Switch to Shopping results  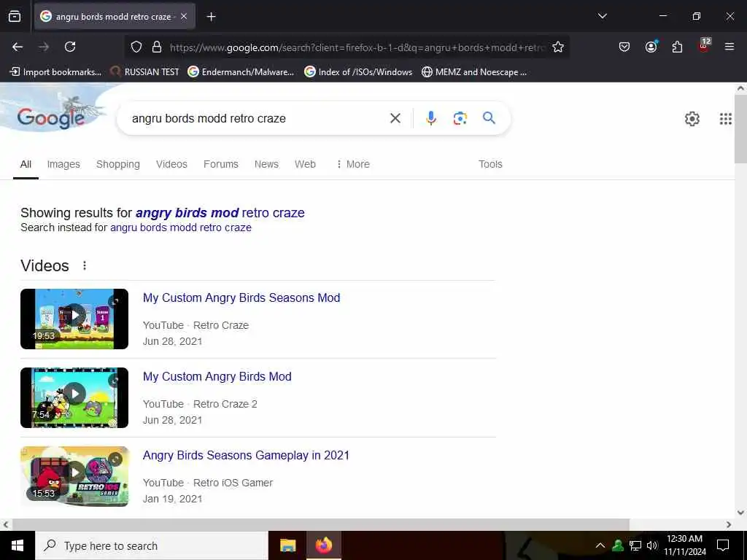pyautogui.click(x=118, y=164)
